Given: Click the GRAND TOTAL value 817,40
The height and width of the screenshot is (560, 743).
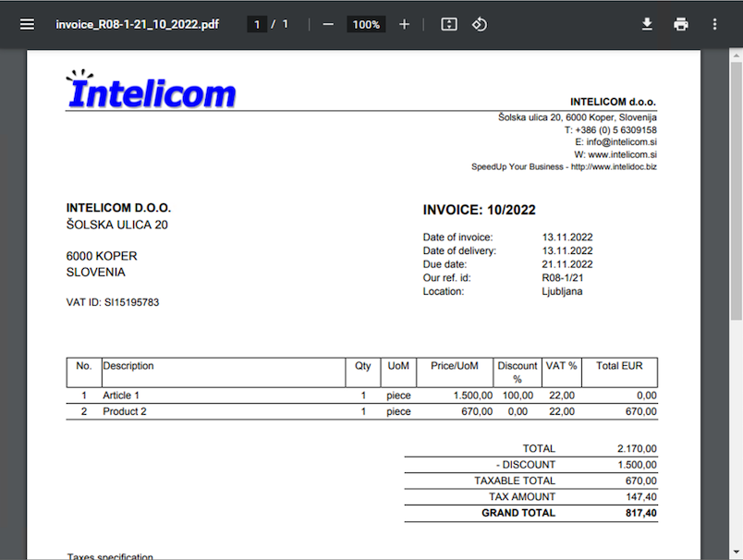Looking at the screenshot, I should click(x=641, y=513).
